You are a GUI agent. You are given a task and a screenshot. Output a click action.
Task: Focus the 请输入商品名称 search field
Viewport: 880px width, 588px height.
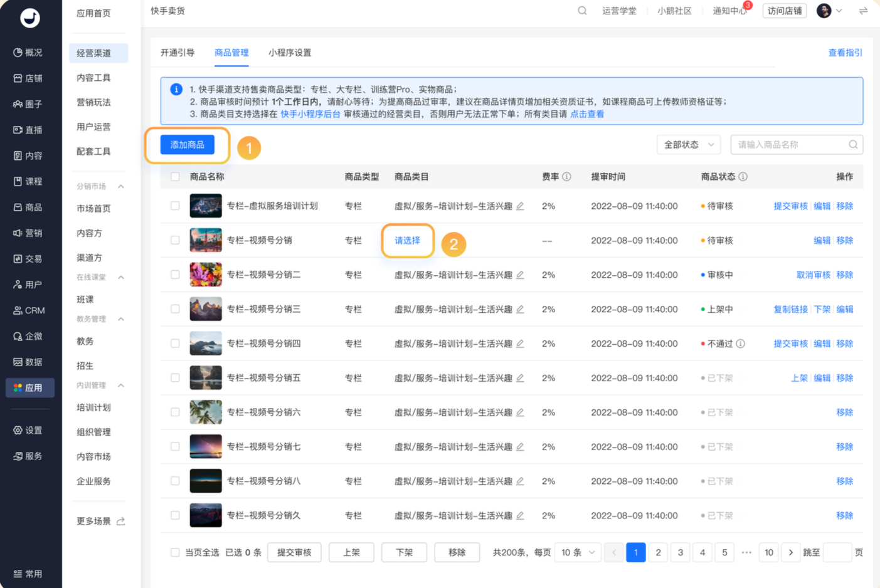[790, 145]
